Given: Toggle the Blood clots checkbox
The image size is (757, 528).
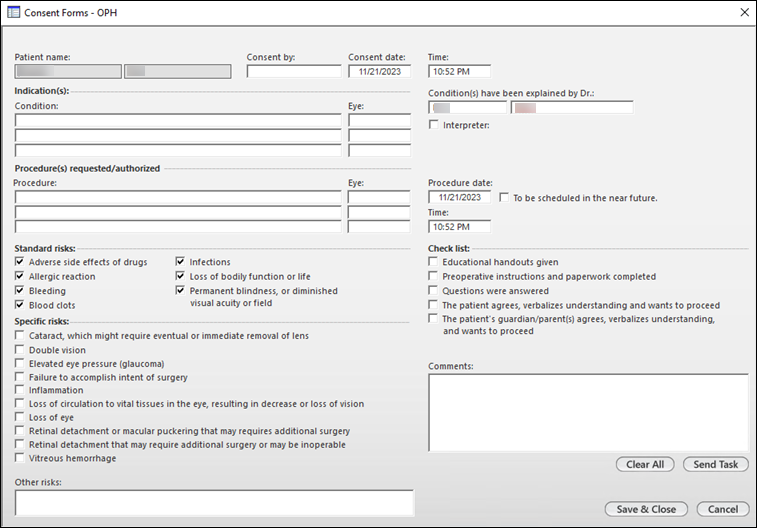Looking at the screenshot, I should click(x=19, y=305).
